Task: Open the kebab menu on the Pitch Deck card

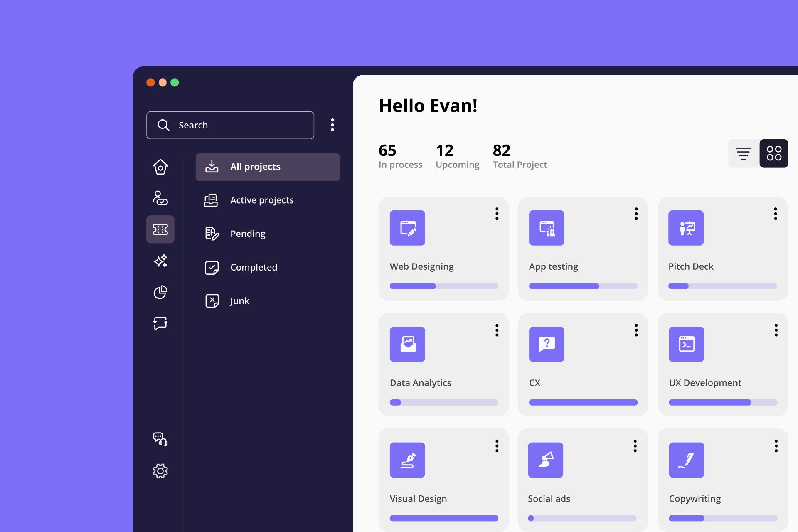Action: tap(776, 214)
